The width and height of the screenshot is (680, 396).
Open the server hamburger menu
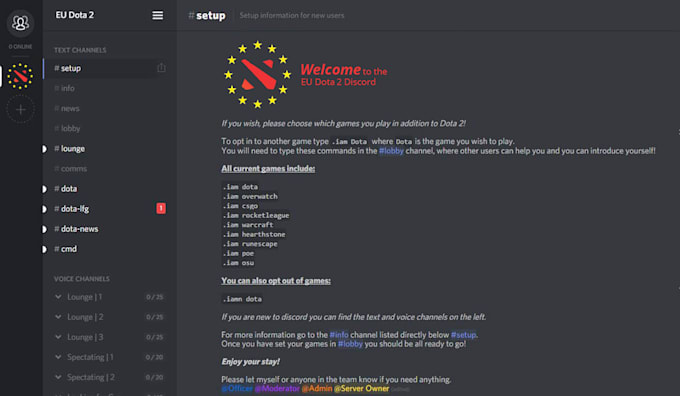[158, 15]
